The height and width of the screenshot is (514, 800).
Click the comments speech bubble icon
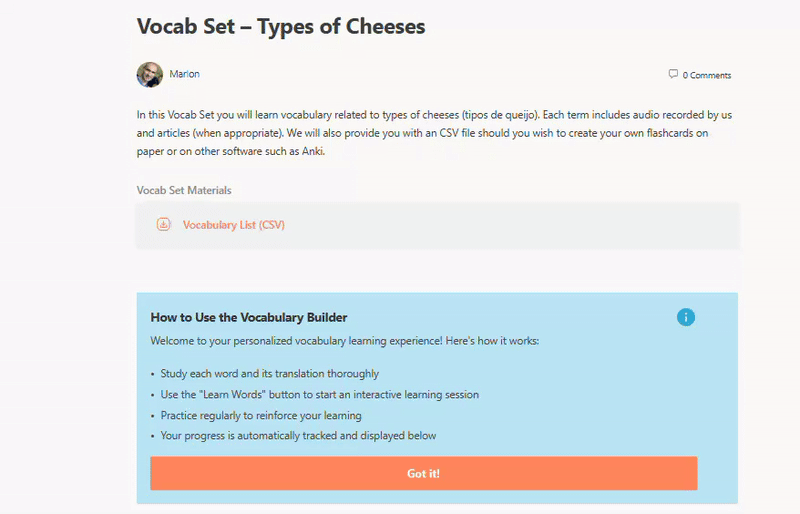click(673, 74)
